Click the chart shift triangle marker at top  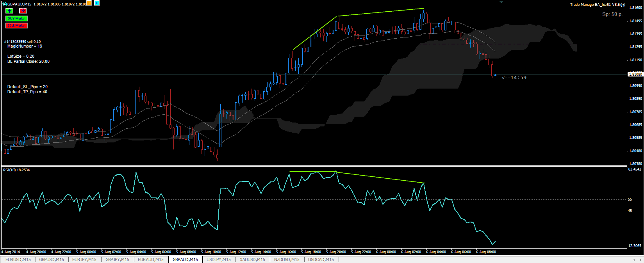point(502,2)
